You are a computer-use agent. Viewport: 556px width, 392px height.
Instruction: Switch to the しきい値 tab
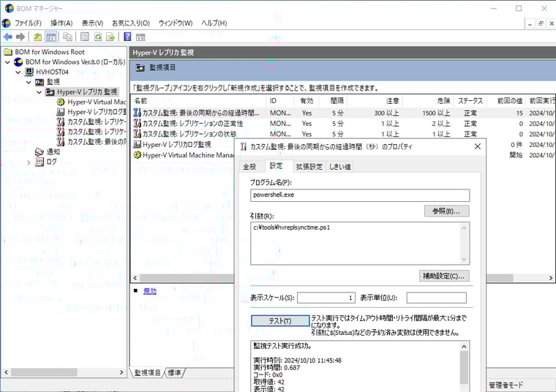click(x=339, y=167)
